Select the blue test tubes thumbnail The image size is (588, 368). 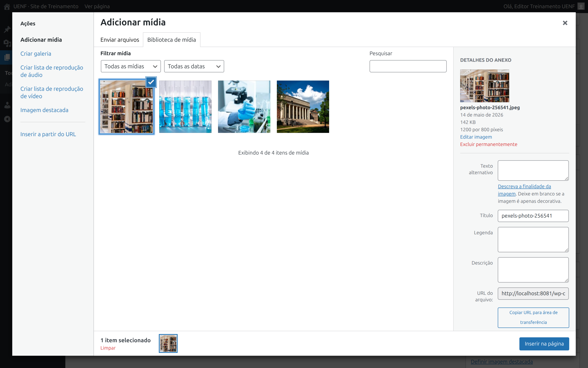coord(185,106)
